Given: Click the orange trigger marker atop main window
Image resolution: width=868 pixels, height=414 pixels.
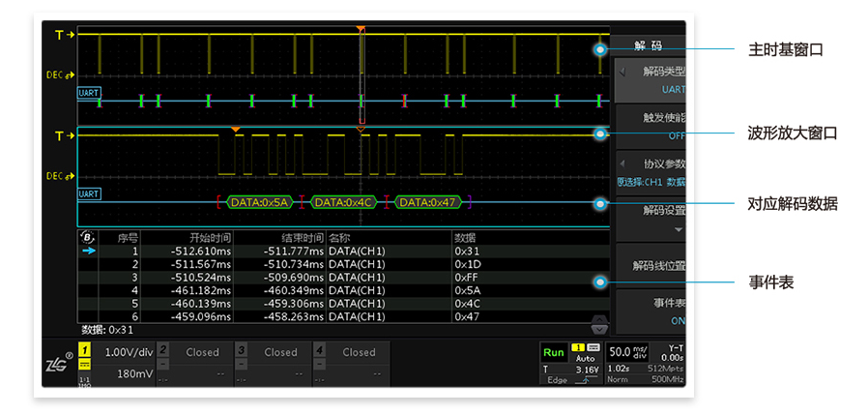Looking at the screenshot, I should pos(361,28).
